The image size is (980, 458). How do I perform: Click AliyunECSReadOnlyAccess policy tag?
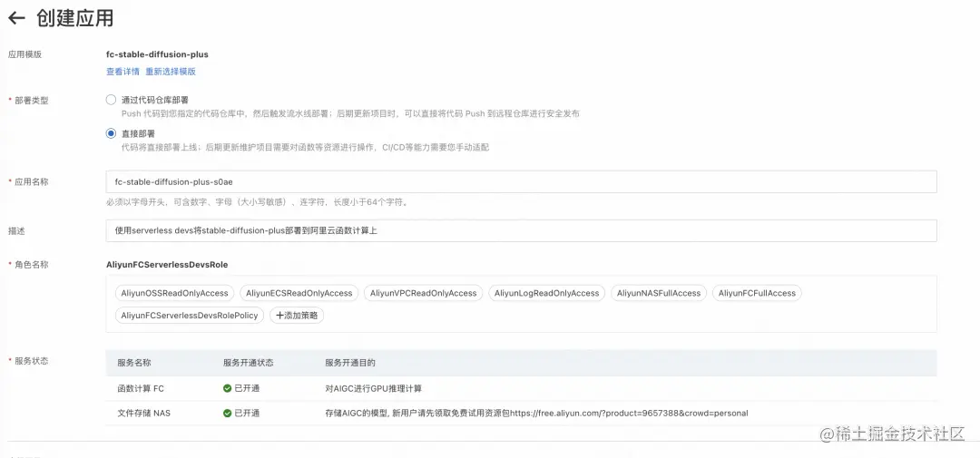point(299,293)
